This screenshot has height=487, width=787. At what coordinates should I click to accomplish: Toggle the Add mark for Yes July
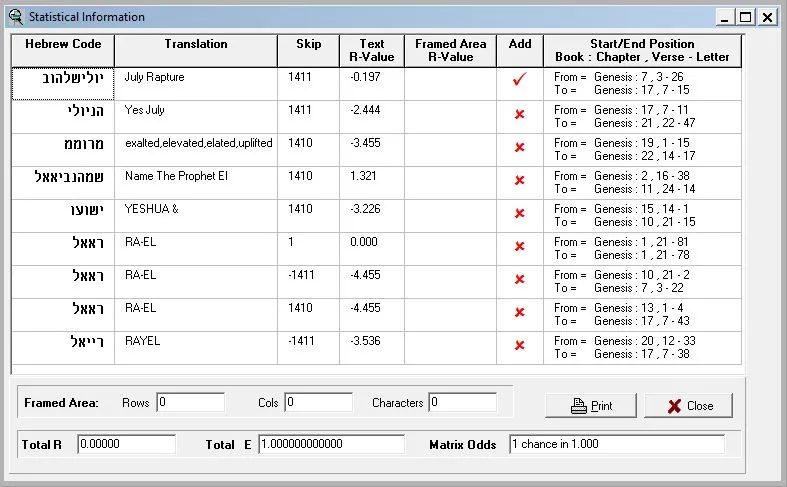pos(519,115)
